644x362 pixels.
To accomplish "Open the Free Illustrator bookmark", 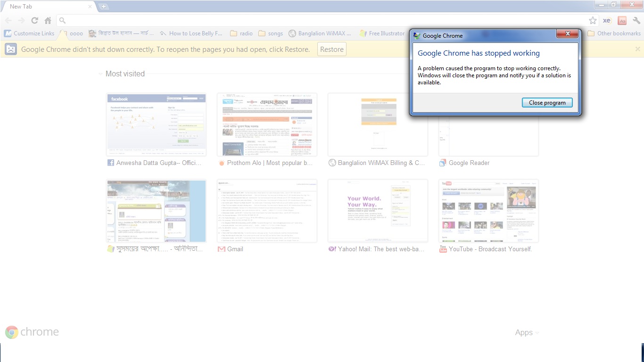I will click(382, 33).
